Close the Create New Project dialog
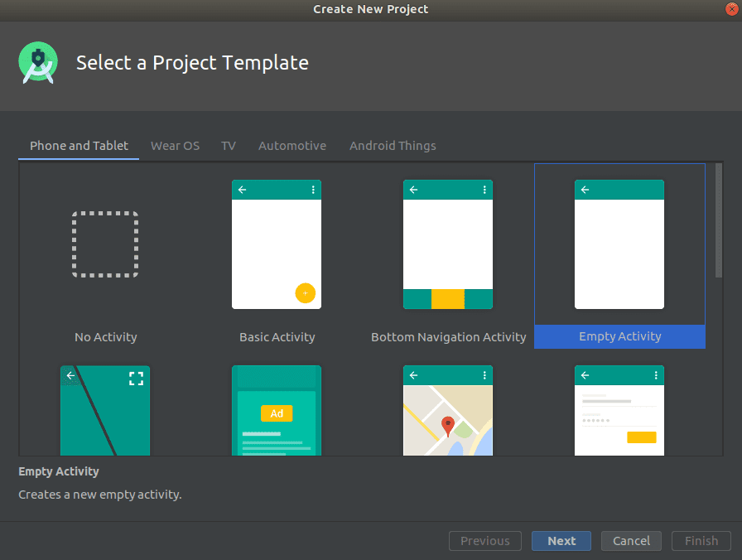This screenshot has width=742, height=560. pos(731,9)
